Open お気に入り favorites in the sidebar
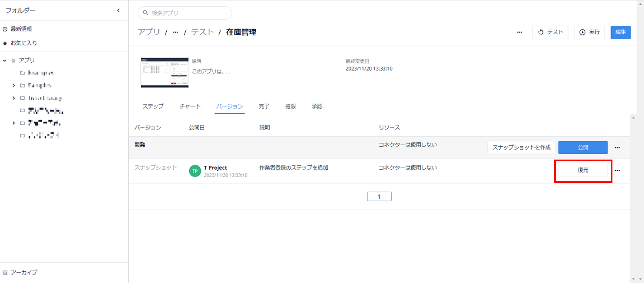The image size is (644, 283). (x=20, y=43)
